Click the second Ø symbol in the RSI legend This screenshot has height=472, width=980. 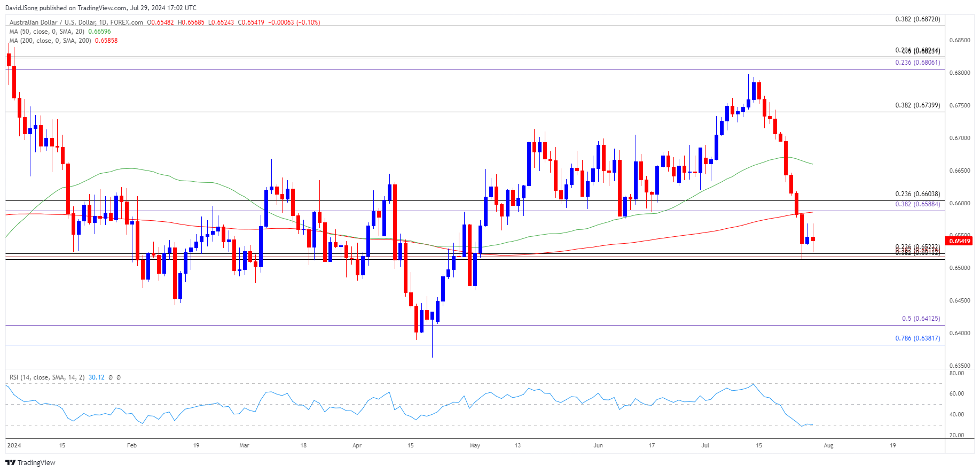(119, 377)
